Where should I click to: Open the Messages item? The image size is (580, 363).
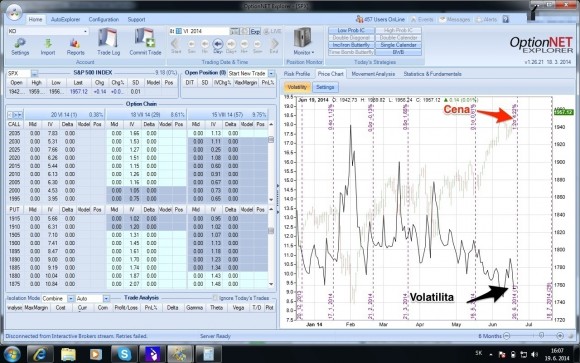coord(455,19)
